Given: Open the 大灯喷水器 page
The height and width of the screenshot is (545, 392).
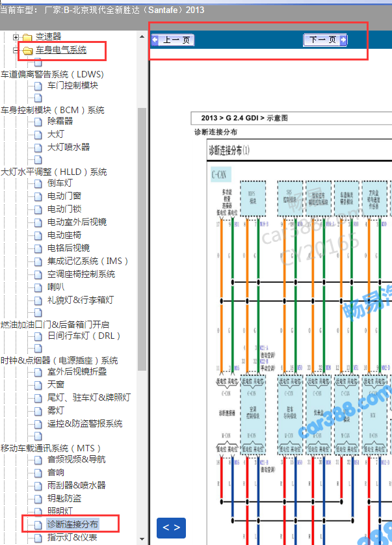Looking at the screenshot, I should (68, 147).
